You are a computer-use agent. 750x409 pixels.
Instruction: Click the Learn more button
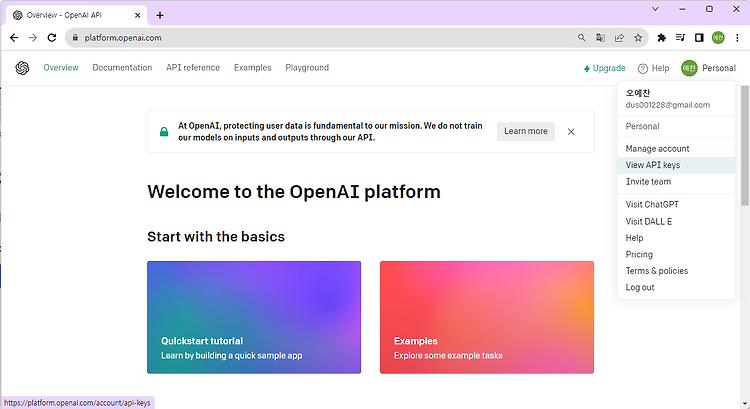tap(526, 131)
